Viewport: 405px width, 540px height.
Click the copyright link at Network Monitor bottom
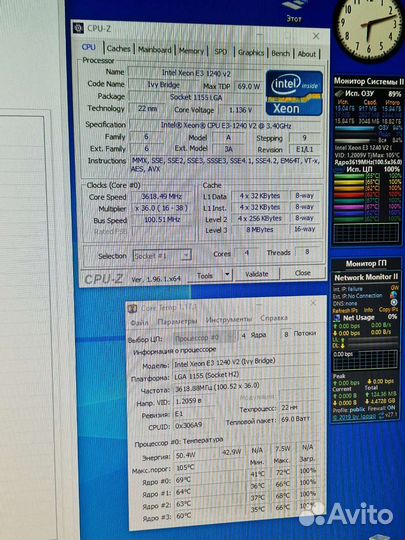point(354,418)
